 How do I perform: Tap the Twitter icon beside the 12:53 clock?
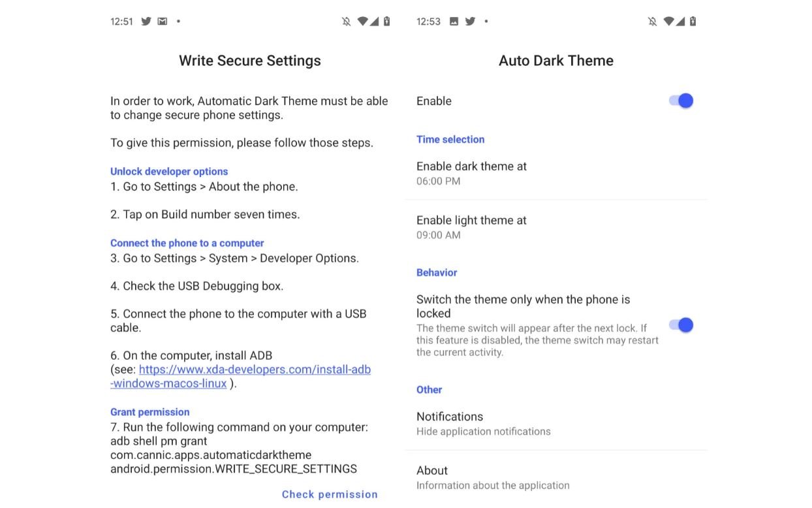470,22
